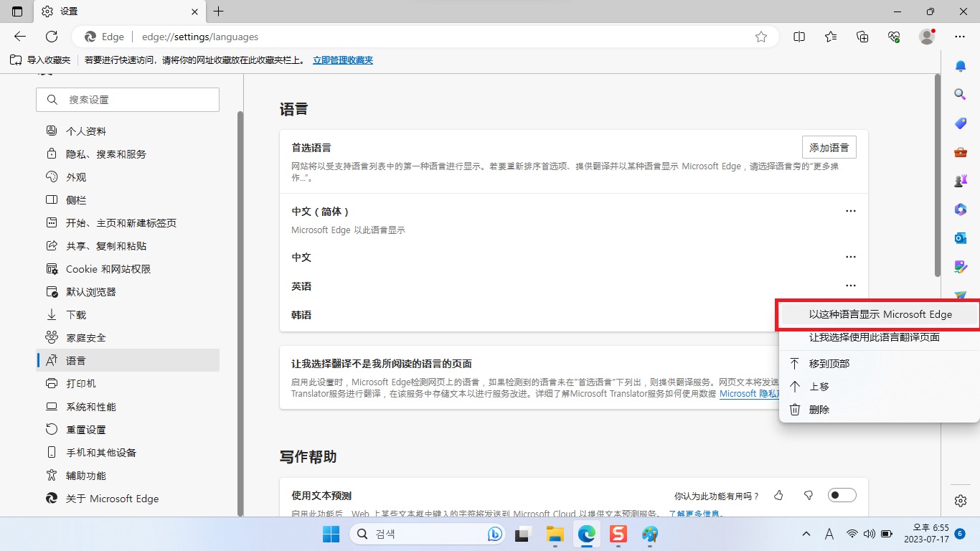Open Cookie 和网站权限 section
The width and height of the screenshot is (980, 551).
click(128, 269)
